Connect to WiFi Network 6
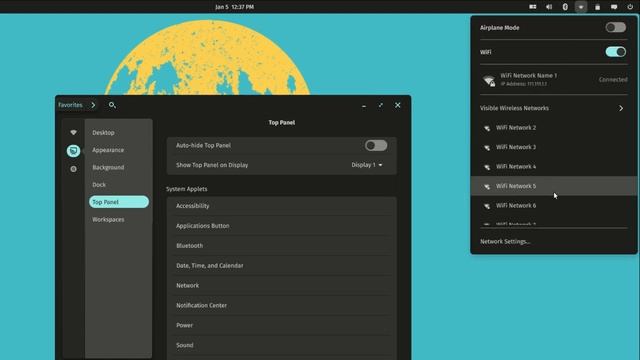 (554, 206)
